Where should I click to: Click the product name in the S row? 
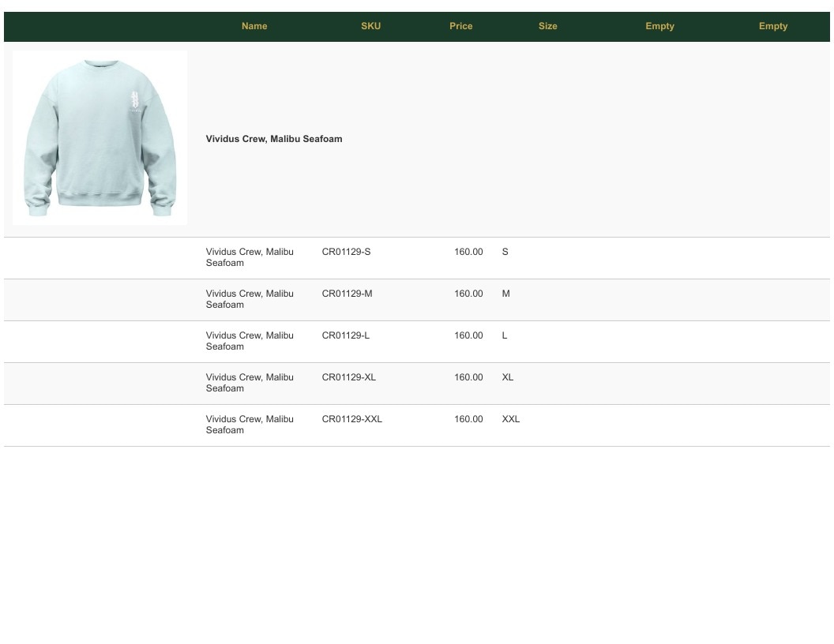click(250, 257)
